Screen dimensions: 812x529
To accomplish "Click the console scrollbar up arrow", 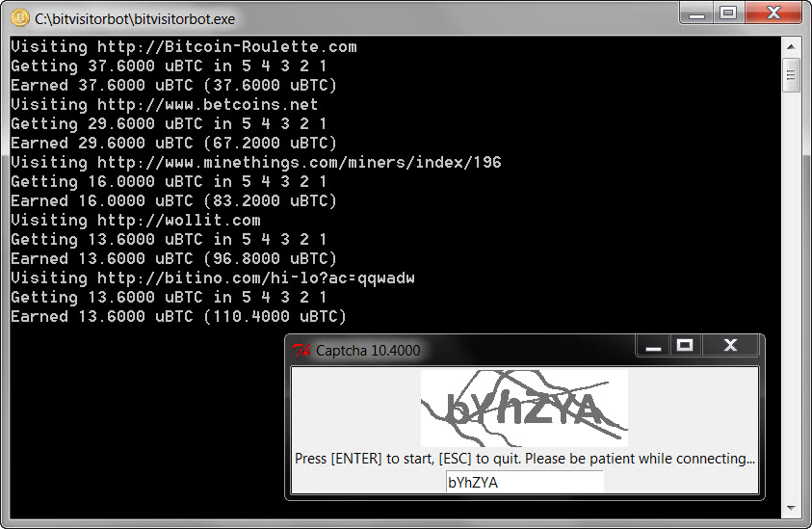I will point(791,47).
